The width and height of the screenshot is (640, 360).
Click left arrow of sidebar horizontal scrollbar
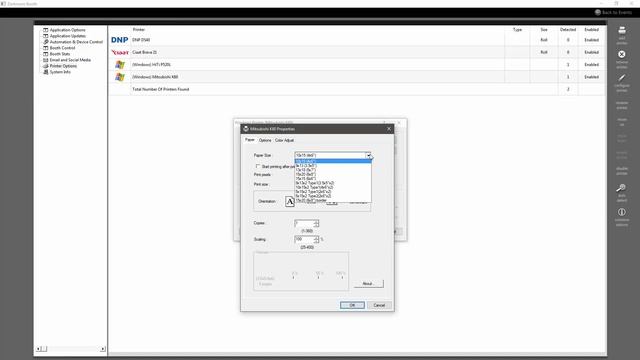[38, 349]
